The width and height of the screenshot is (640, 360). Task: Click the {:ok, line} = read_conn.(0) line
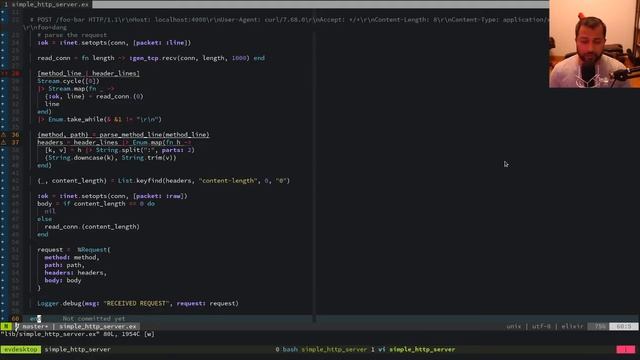pos(94,96)
